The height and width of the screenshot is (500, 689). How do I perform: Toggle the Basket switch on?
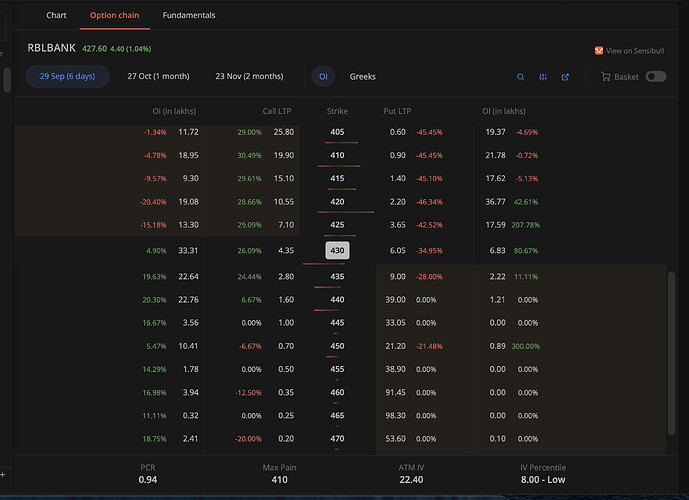(656, 76)
